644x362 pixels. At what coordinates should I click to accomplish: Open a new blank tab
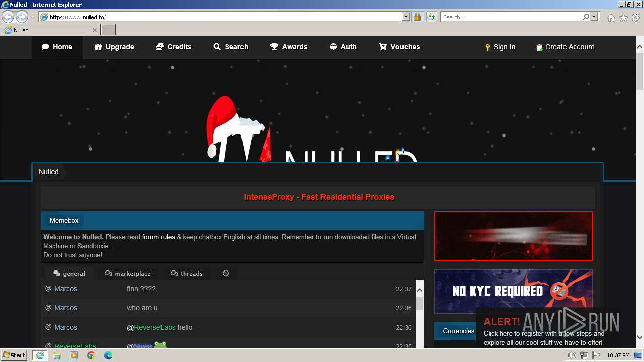pyautogui.click(x=108, y=30)
